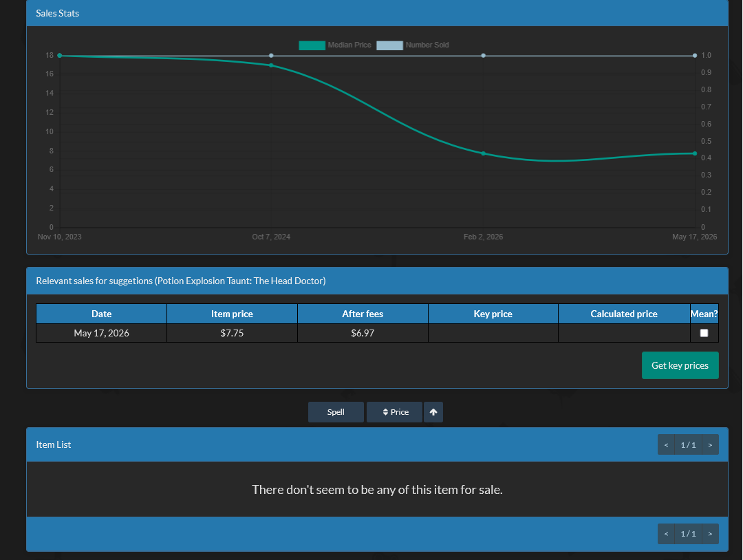Click the Median Price teal color swatch
This screenshot has height=560, width=743.
(x=312, y=45)
